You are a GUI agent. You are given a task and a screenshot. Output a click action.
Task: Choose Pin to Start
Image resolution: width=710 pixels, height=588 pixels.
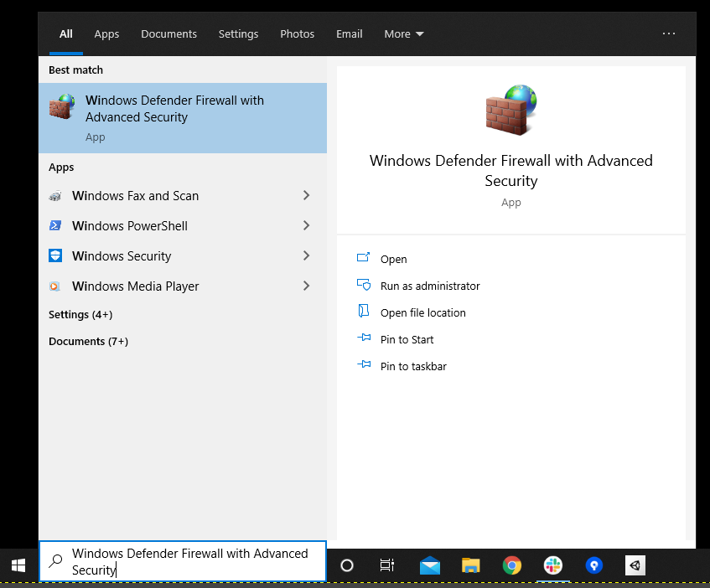coord(407,340)
